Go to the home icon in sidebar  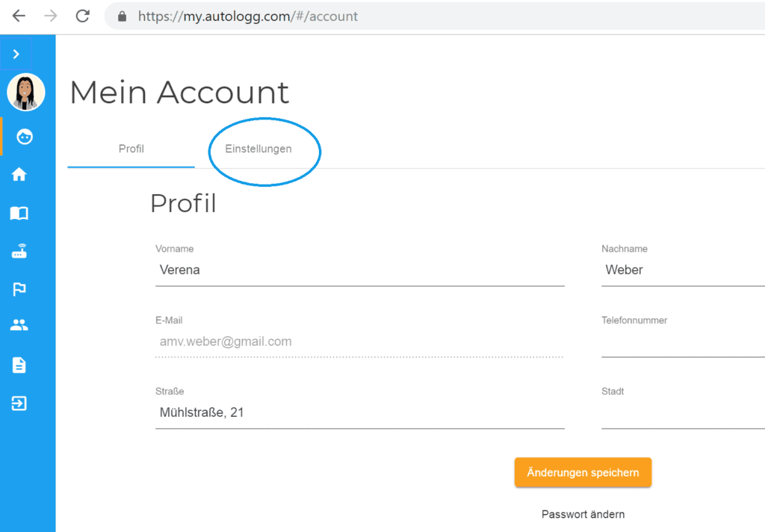click(19, 175)
